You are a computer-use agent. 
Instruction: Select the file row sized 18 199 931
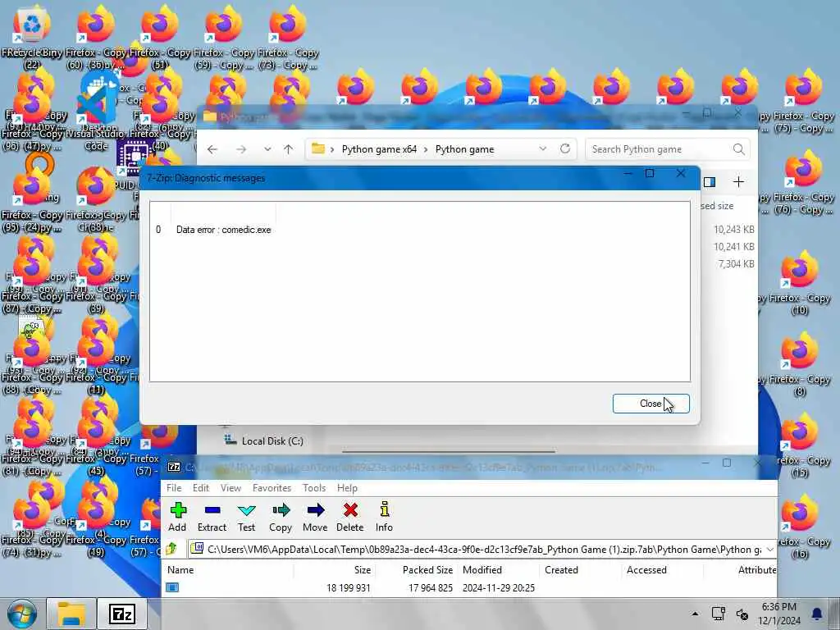[x=470, y=587]
